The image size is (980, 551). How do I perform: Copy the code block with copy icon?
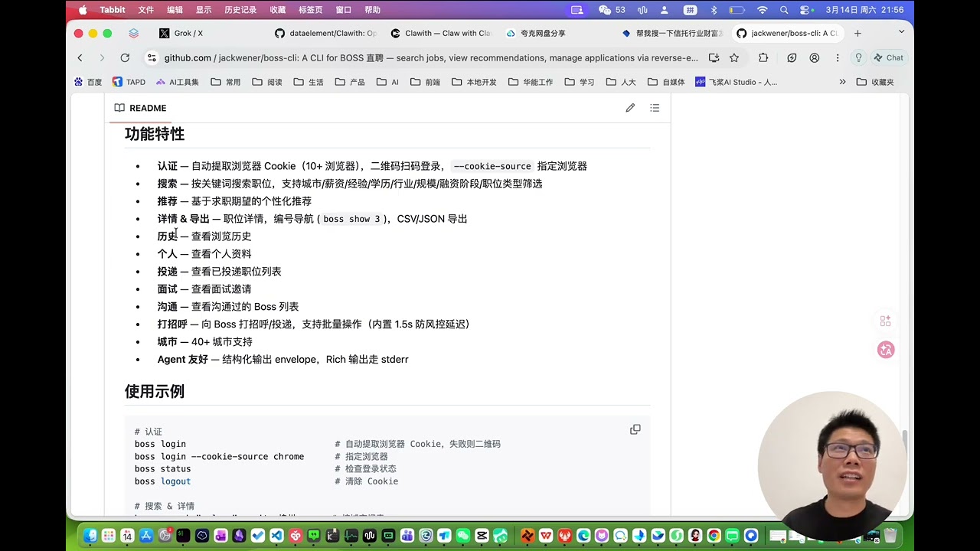(x=635, y=429)
